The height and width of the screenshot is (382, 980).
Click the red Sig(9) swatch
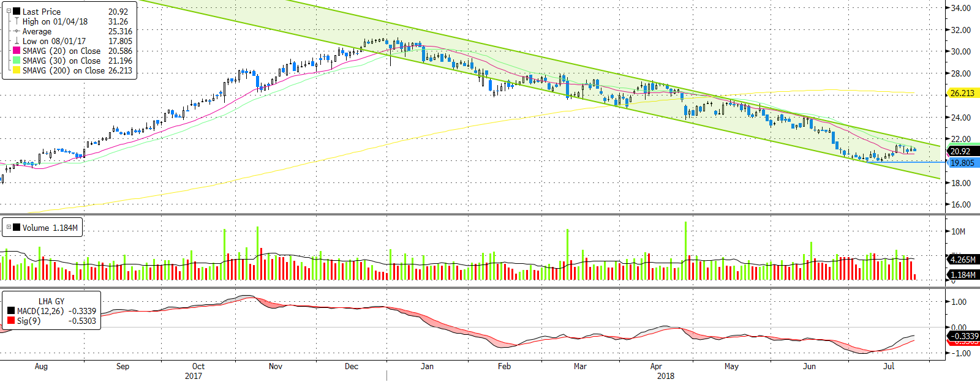pyautogui.click(x=11, y=321)
